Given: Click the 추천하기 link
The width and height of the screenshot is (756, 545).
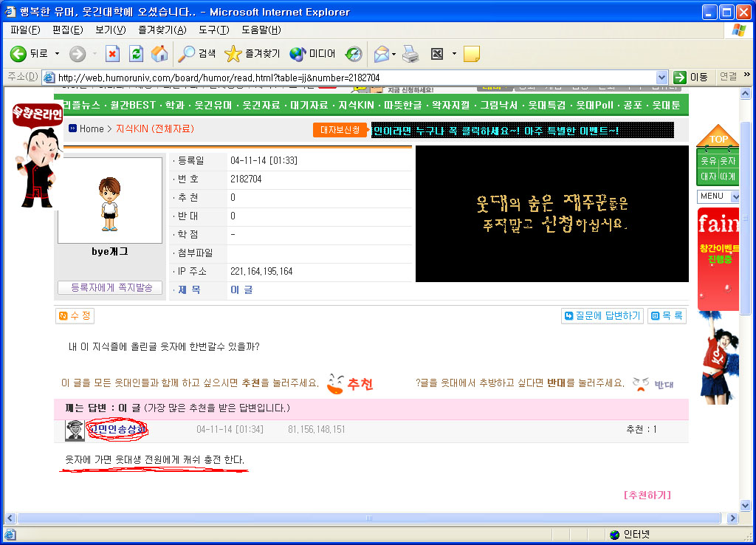Looking at the screenshot, I should (647, 495).
